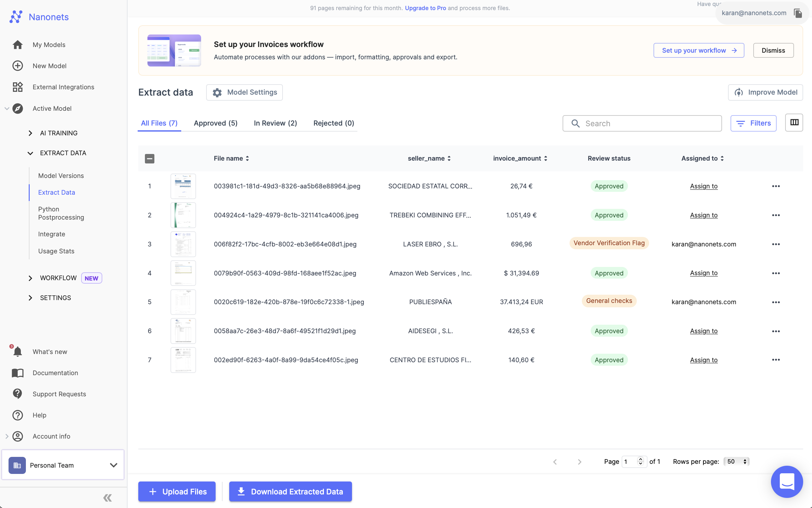Open Model Settings via the gear icon
The width and height of the screenshot is (812, 508).
[217, 92]
